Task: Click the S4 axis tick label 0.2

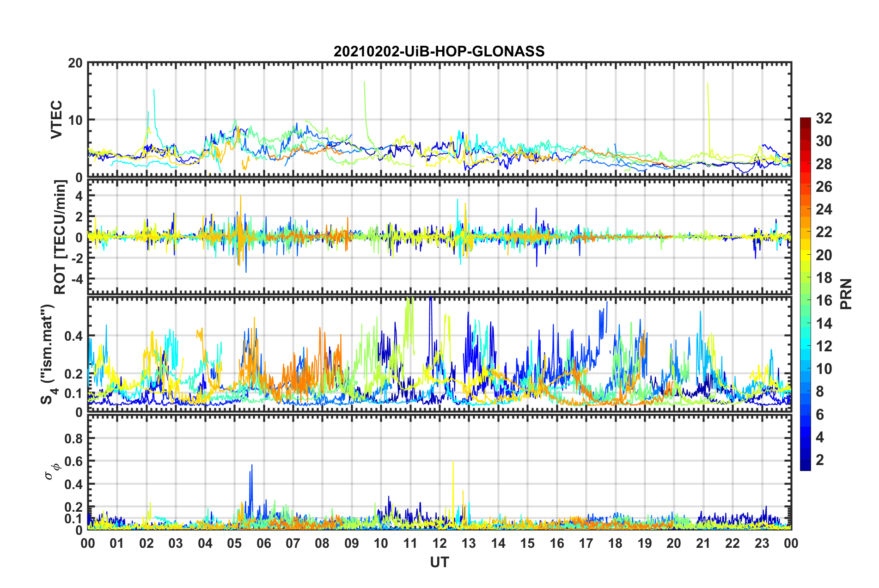Action: pyautogui.click(x=73, y=374)
